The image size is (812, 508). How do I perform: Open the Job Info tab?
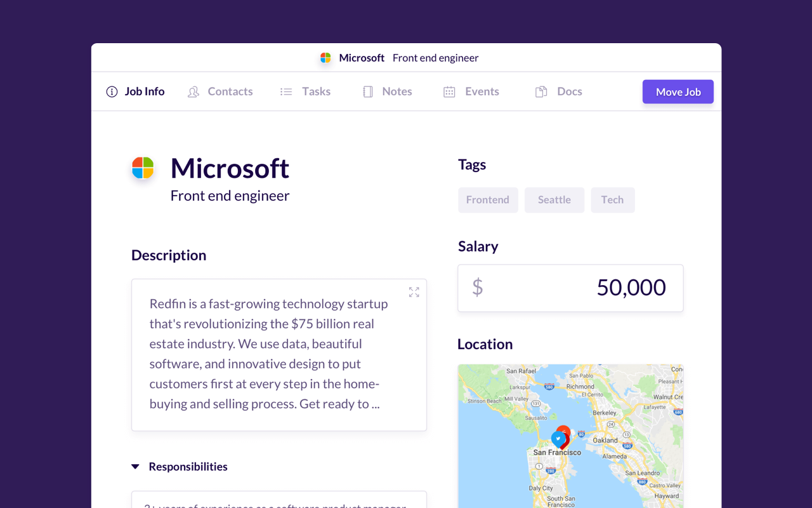pyautogui.click(x=135, y=91)
